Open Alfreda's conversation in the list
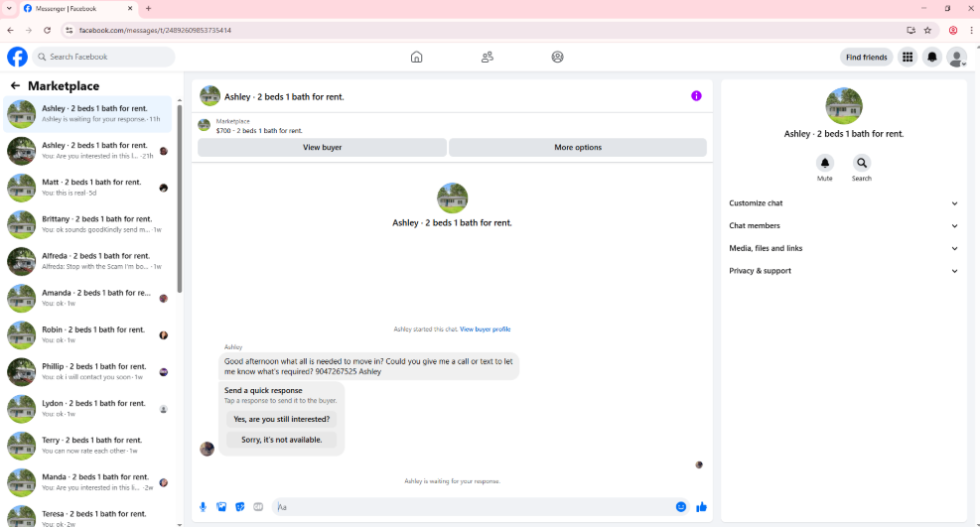 coord(87,261)
